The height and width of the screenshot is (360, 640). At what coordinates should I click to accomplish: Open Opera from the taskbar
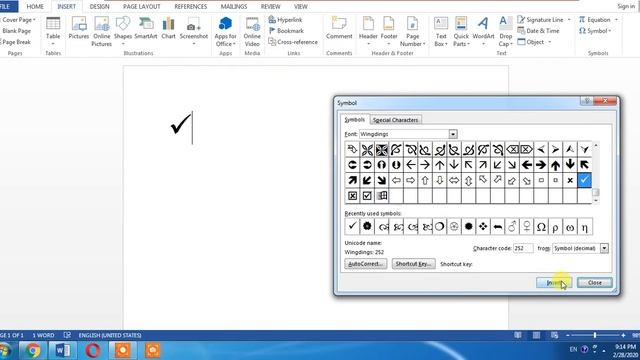click(93, 350)
